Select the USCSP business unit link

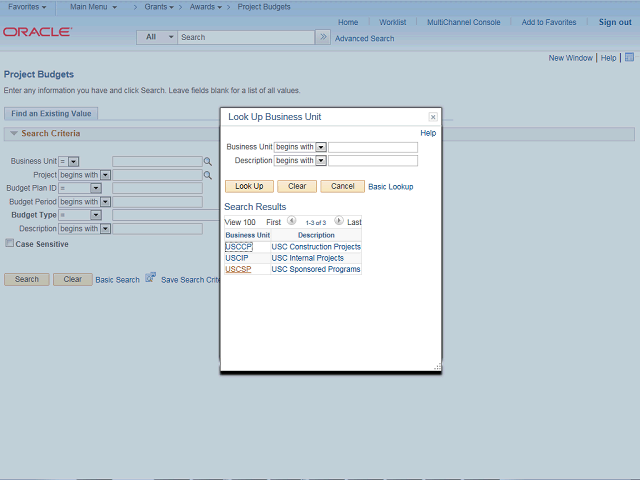point(238,269)
